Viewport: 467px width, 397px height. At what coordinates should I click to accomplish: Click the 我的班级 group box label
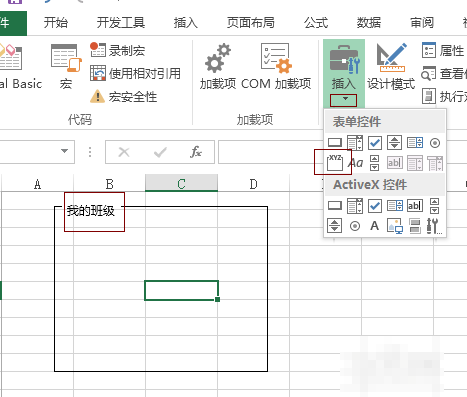91,211
